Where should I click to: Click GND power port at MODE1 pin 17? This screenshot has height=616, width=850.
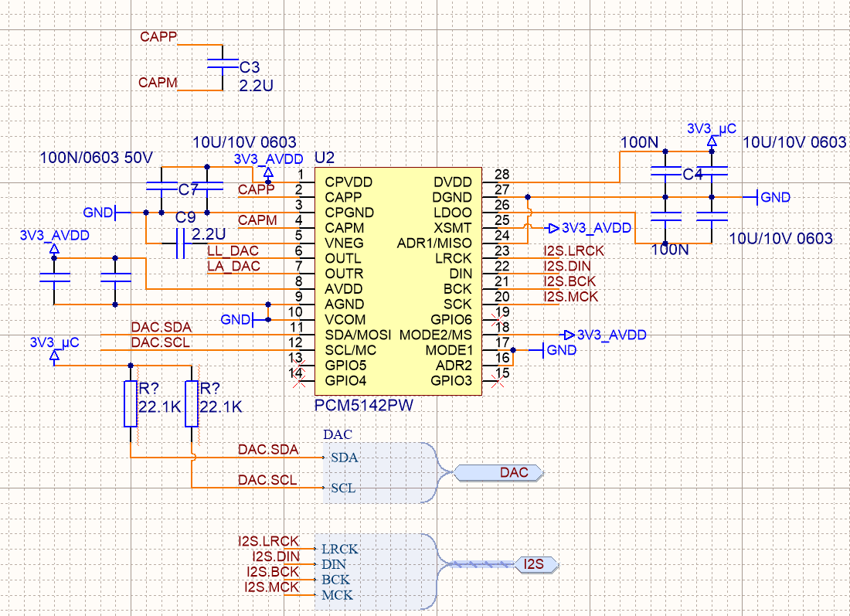(x=553, y=350)
